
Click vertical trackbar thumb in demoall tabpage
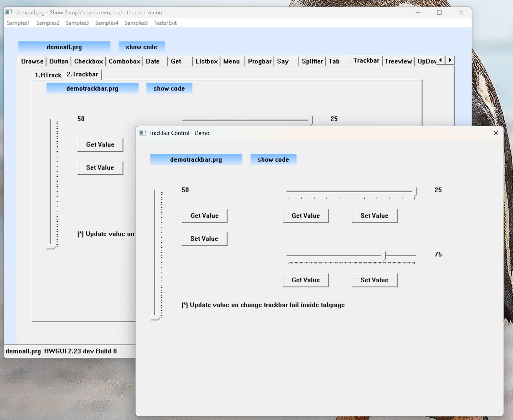pos(51,246)
